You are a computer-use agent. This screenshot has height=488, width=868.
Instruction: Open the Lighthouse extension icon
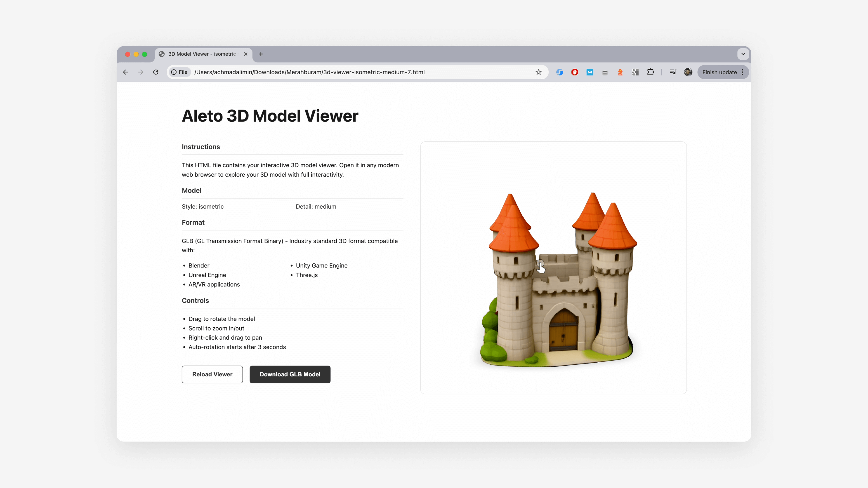(x=620, y=72)
